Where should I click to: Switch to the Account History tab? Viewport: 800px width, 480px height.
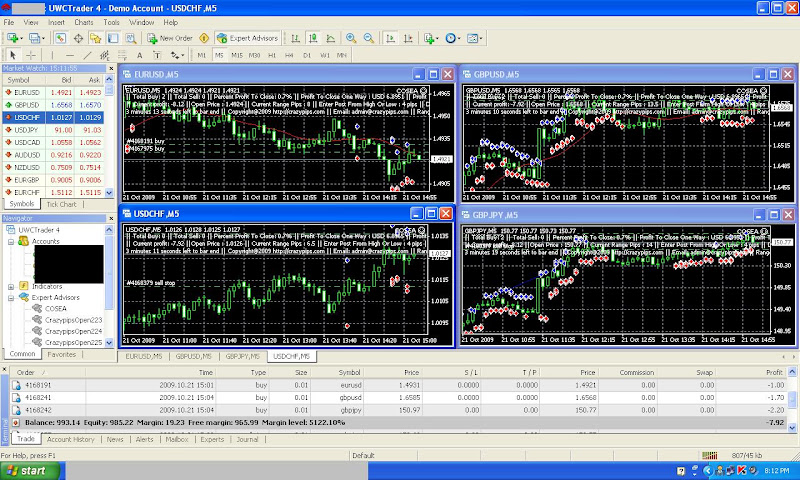[x=70, y=439]
